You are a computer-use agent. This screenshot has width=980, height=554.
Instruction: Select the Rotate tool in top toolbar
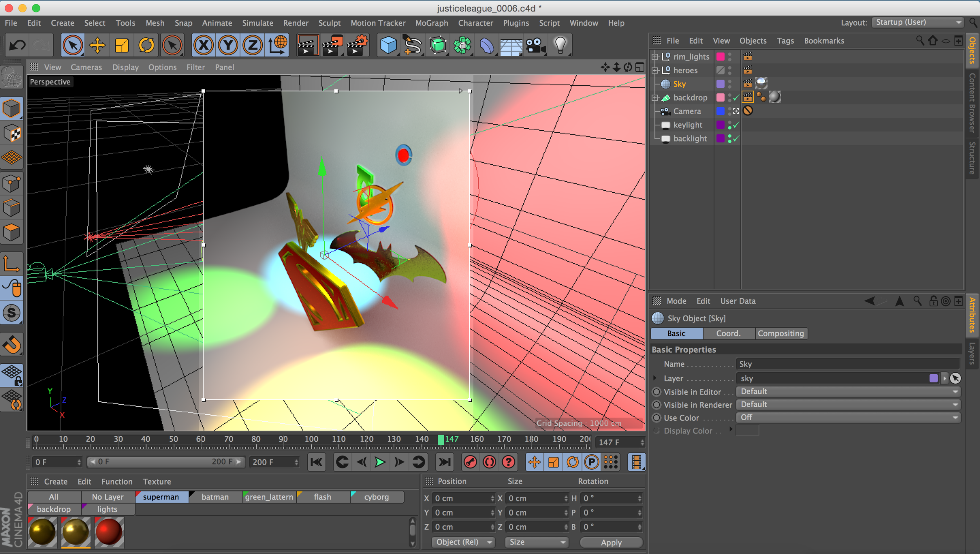tap(146, 46)
